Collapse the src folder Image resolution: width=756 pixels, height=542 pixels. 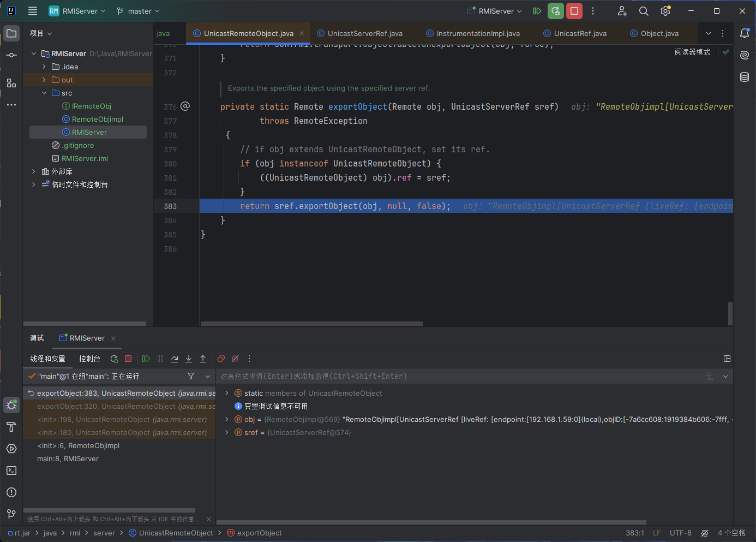point(44,93)
